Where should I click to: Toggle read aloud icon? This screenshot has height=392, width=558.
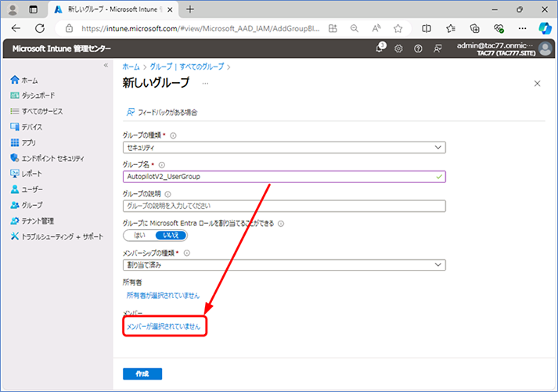pyautogui.click(x=376, y=28)
